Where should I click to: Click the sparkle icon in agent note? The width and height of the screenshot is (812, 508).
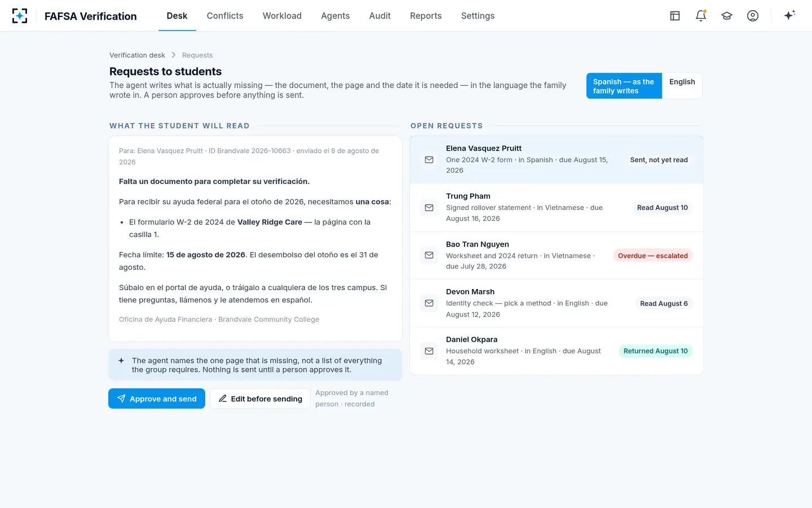pos(121,361)
